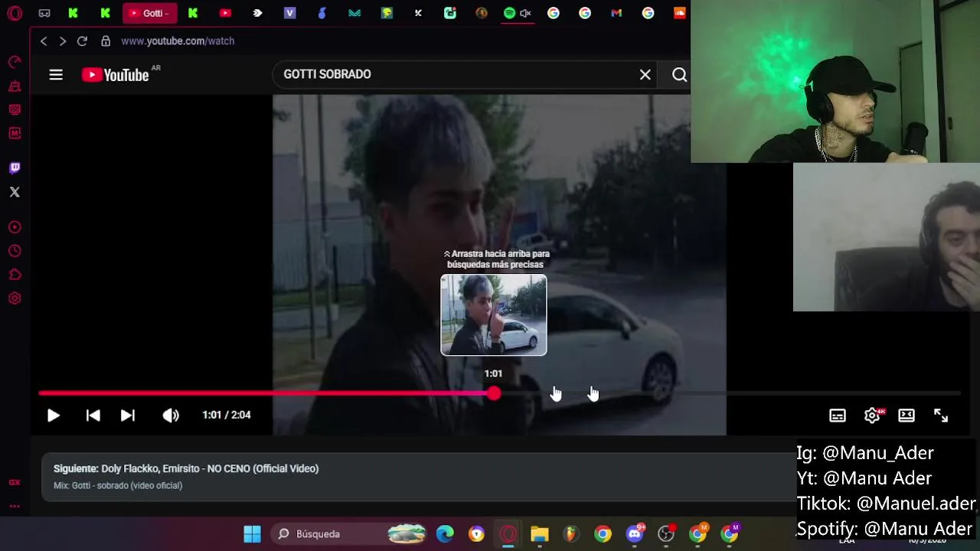Open the red M icon in Opera sidebar
Screen dimensions: 980x551
(x=15, y=133)
